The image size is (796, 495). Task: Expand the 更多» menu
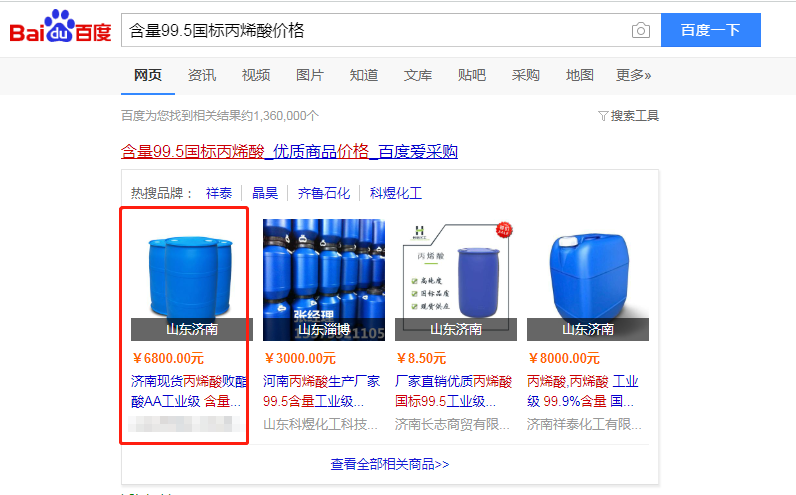(633, 75)
